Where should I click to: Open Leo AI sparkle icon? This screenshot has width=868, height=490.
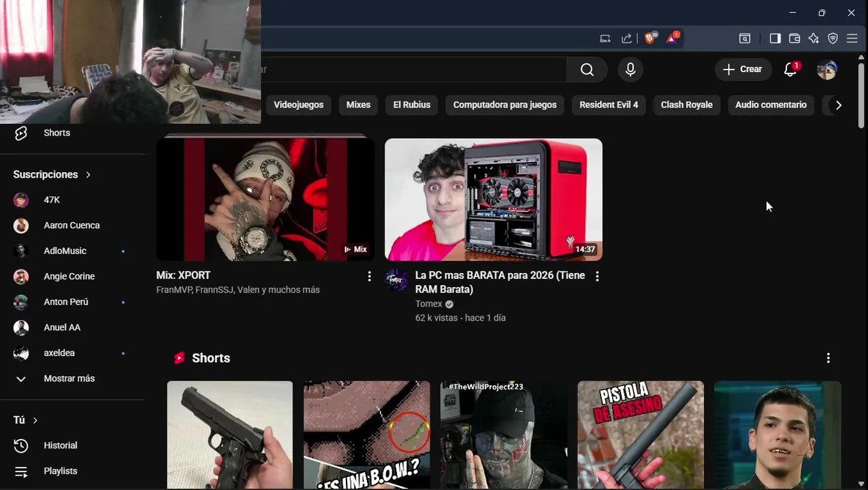tap(814, 39)
